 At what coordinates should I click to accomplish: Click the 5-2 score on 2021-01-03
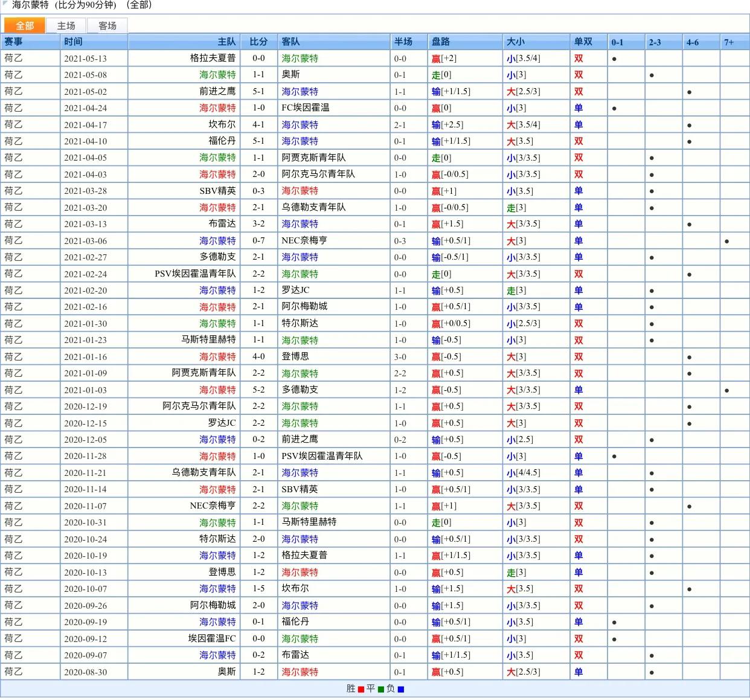pyautogui.click(x=258, y=390)
